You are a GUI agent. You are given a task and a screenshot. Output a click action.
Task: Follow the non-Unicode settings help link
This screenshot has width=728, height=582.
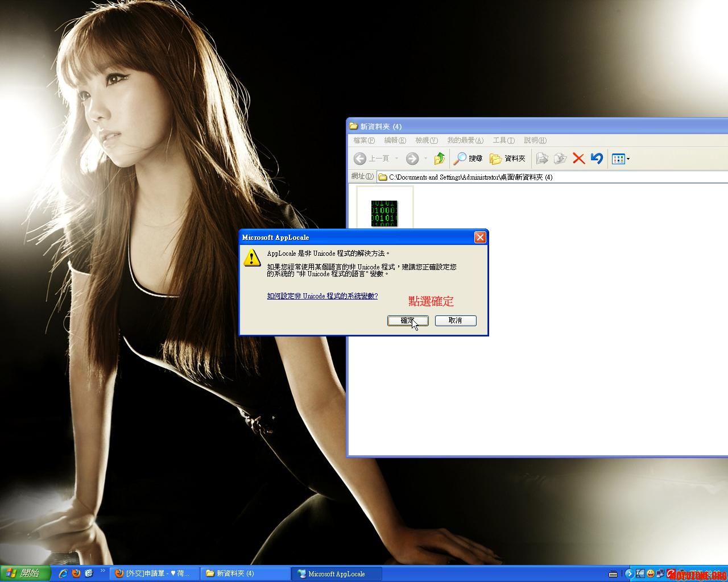click(x=321, y=296)
